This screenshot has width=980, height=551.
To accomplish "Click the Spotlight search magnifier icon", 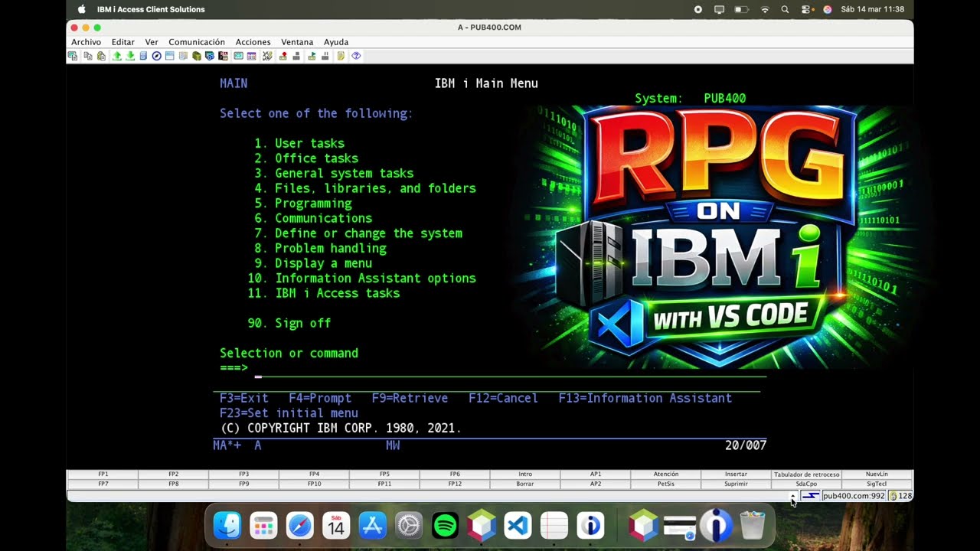I will point(785,9).
